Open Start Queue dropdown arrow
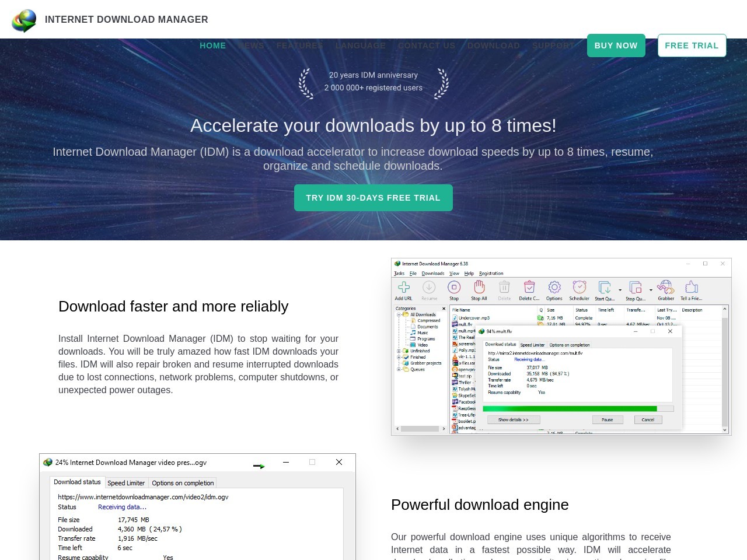 tap(620, 290)
